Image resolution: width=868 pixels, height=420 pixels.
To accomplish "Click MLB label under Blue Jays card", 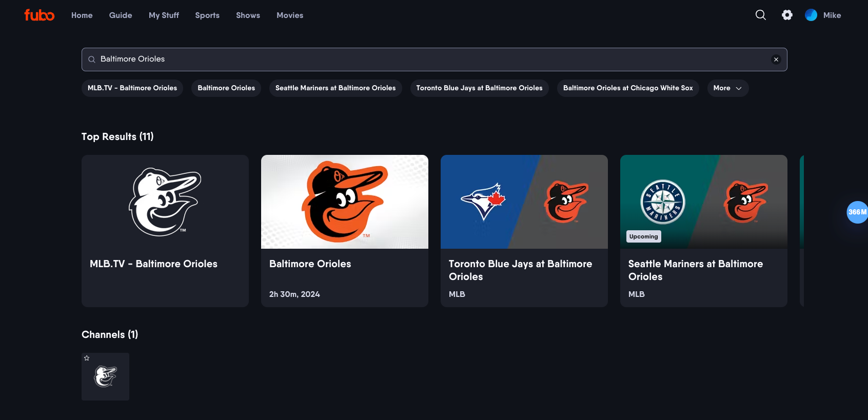I will tap(457, 294).
